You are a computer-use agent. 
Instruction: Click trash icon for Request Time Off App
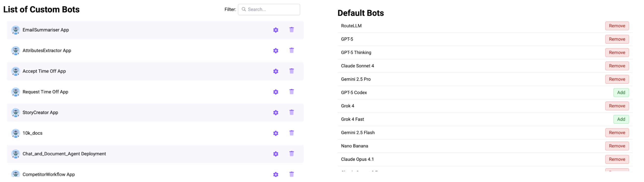coord(292,92)
